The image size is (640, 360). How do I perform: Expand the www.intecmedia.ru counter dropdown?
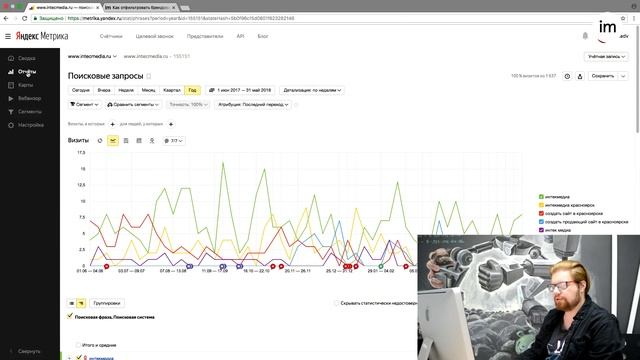[92, 56]
